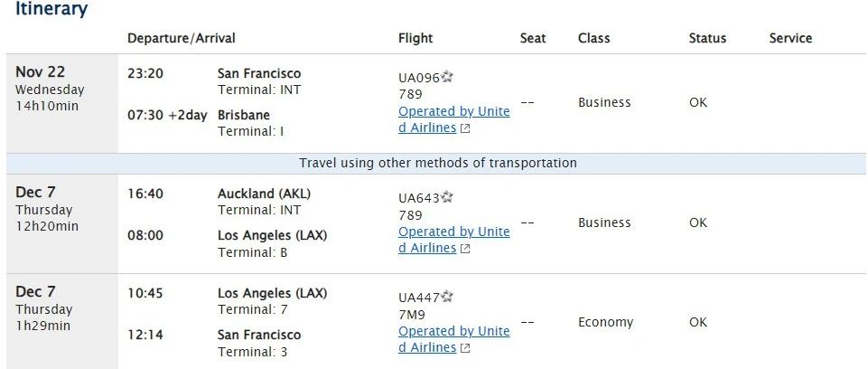Select the Departure/Arrival column header

click(181, 38)
